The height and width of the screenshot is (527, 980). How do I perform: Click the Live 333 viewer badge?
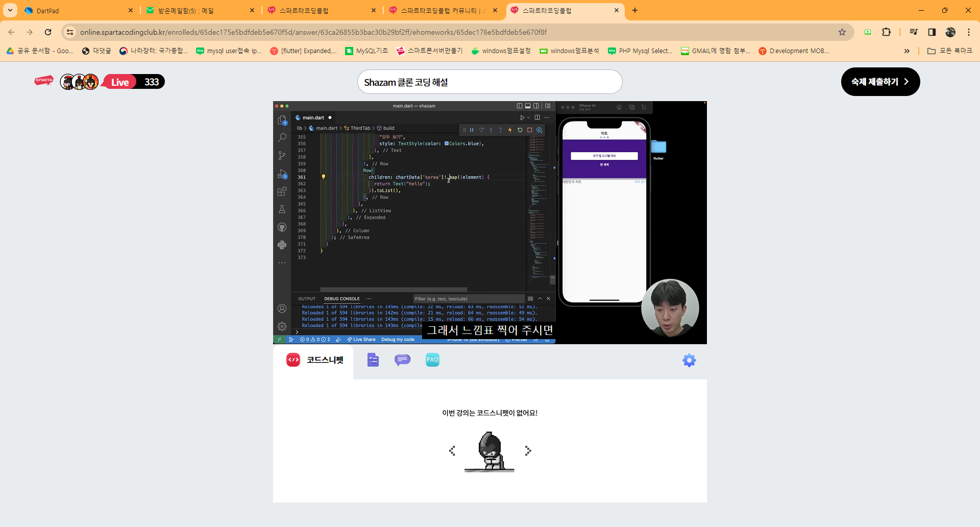(134, 82)
